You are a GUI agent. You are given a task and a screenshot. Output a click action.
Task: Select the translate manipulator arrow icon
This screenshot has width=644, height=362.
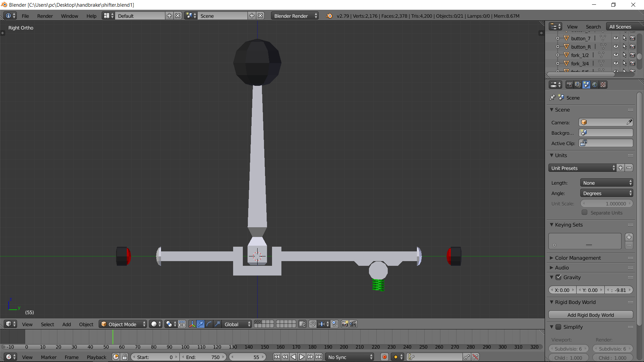201,324
